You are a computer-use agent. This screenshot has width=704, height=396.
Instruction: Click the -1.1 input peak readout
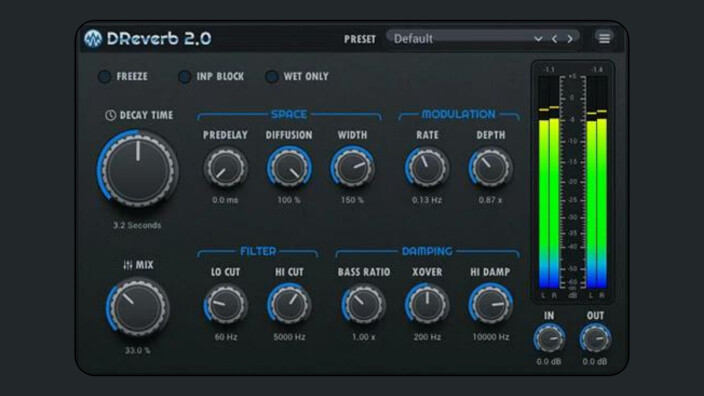tap(549, 70)
